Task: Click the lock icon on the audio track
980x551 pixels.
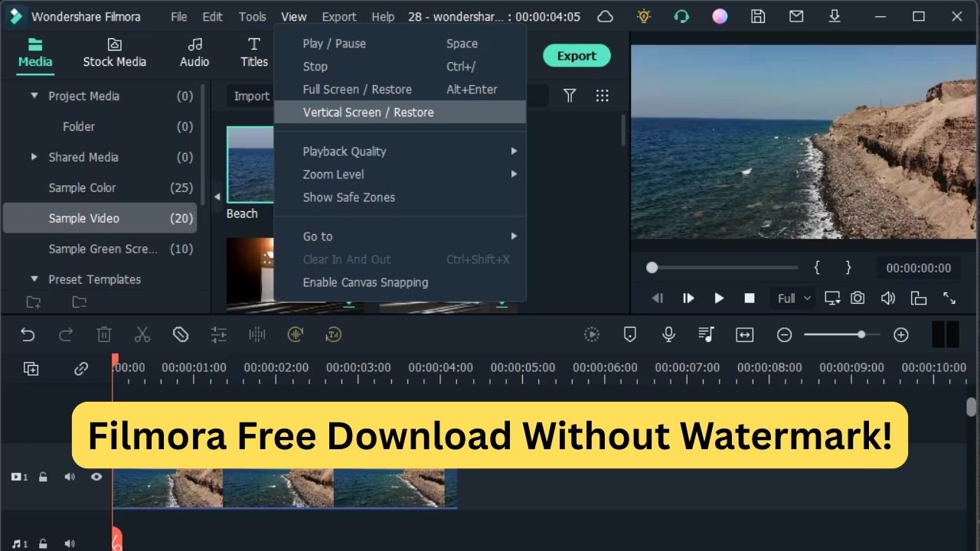Action: pos(42,543)
